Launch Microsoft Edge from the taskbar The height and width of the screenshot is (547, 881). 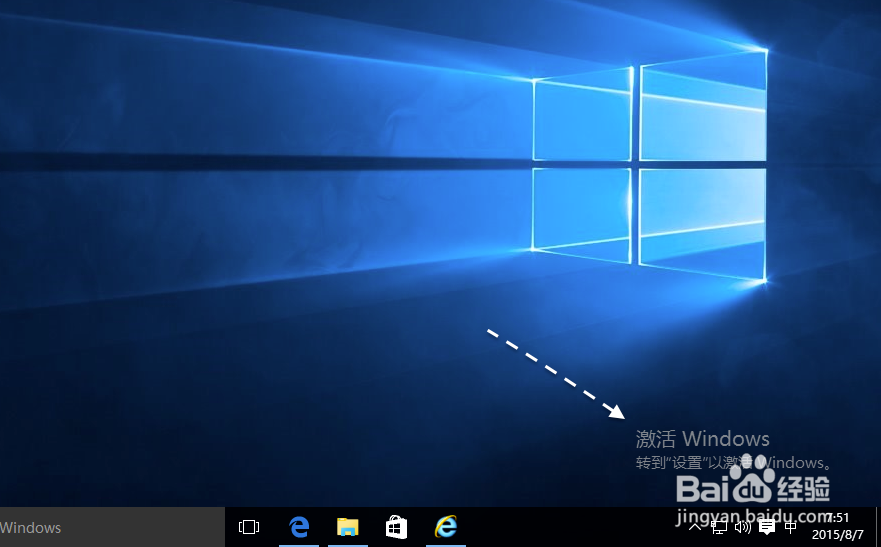[x=299, y=527]
